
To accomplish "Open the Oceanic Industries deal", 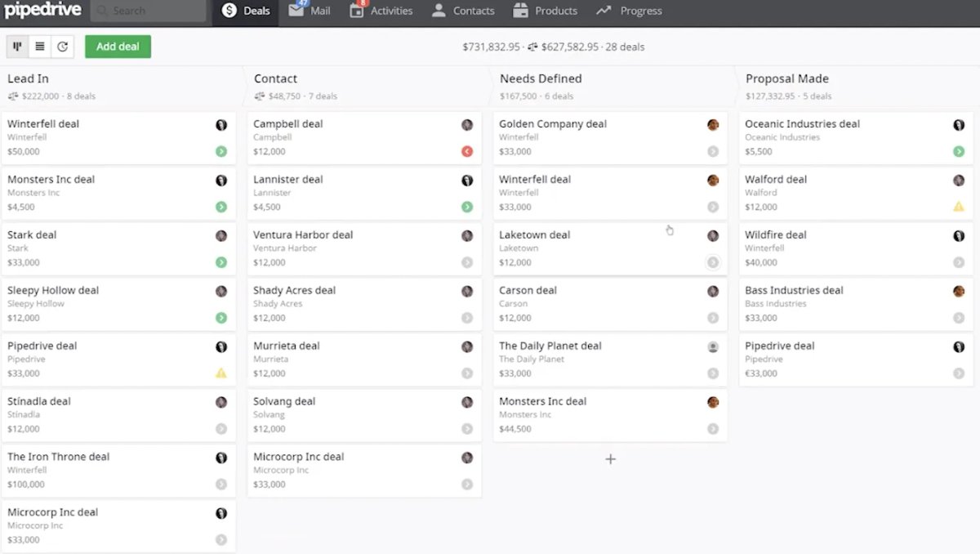I will tap(856, 138).
